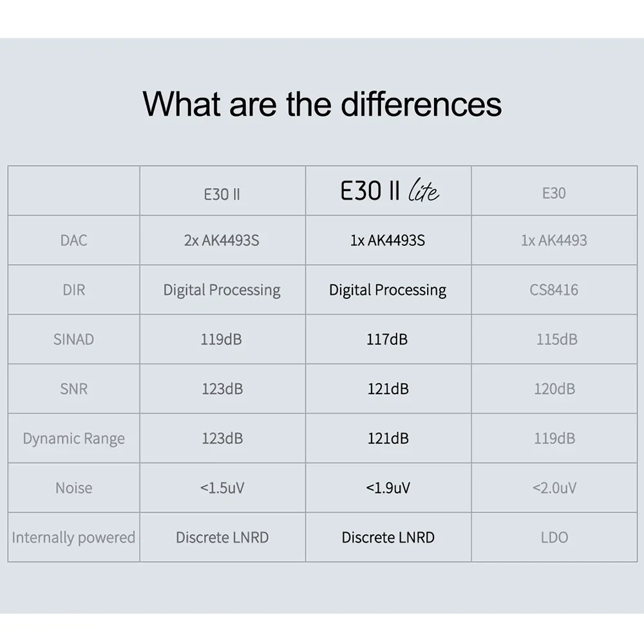Screen dimensions: 644x644
Task: Click the "2x AK4493S" DAC cell
Action: pos(222,240)
